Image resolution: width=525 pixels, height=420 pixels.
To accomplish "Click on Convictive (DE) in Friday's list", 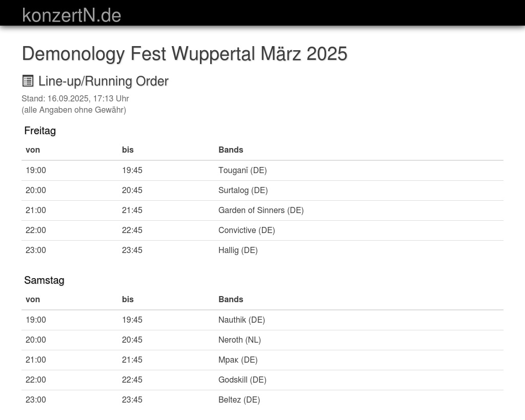I will point(247,230).
